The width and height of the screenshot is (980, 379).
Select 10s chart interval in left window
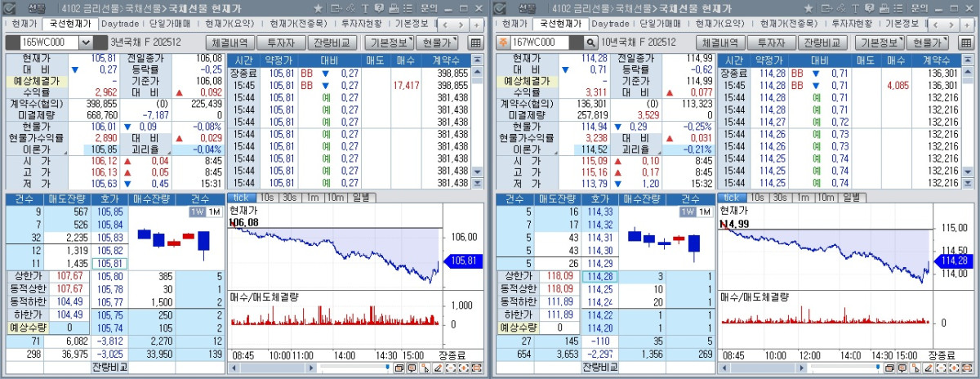(267, 198)
